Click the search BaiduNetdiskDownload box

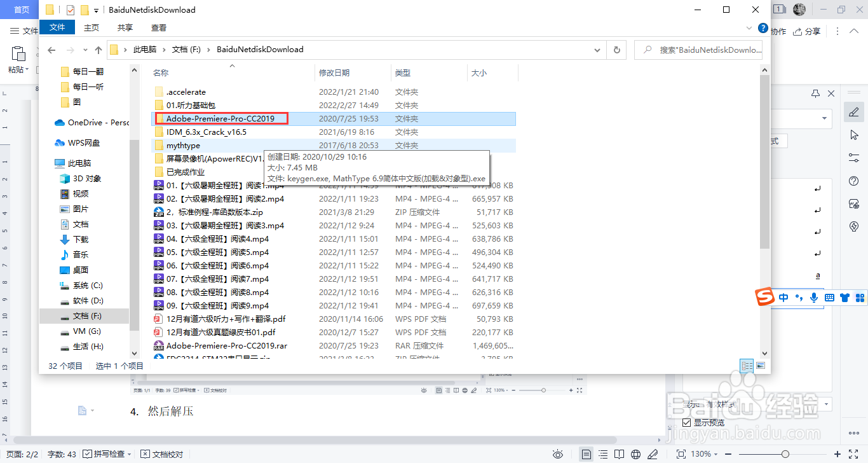click(699, 50)
